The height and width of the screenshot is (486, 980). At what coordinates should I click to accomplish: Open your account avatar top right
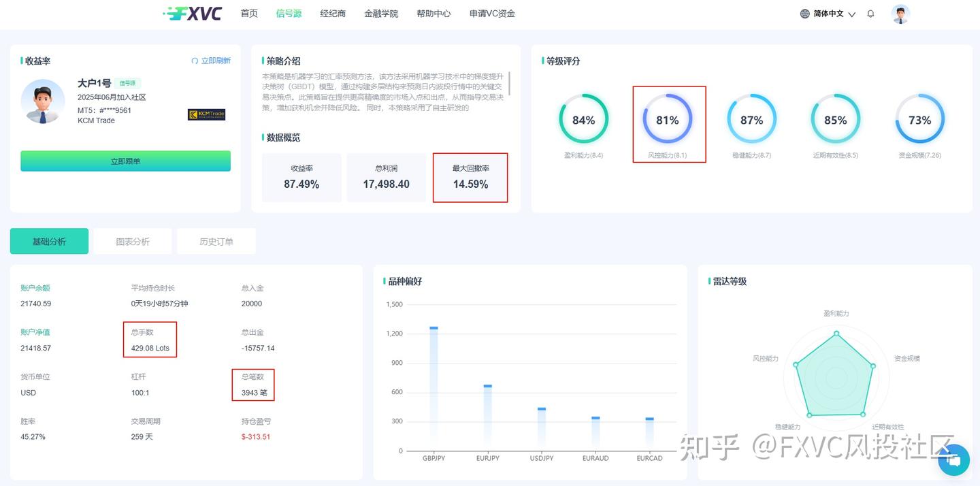[900, 13]
